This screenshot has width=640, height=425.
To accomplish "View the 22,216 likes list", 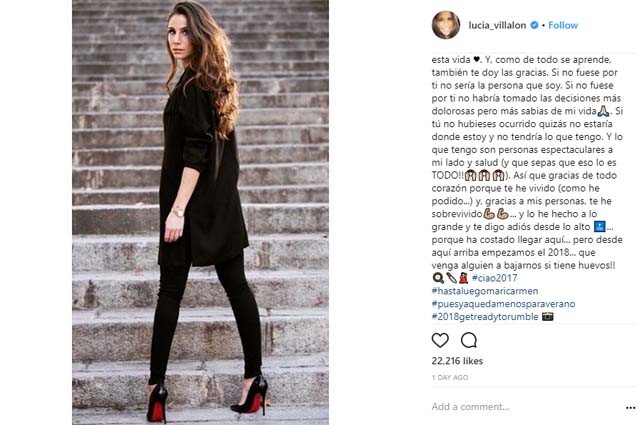I will pos(457,361).
